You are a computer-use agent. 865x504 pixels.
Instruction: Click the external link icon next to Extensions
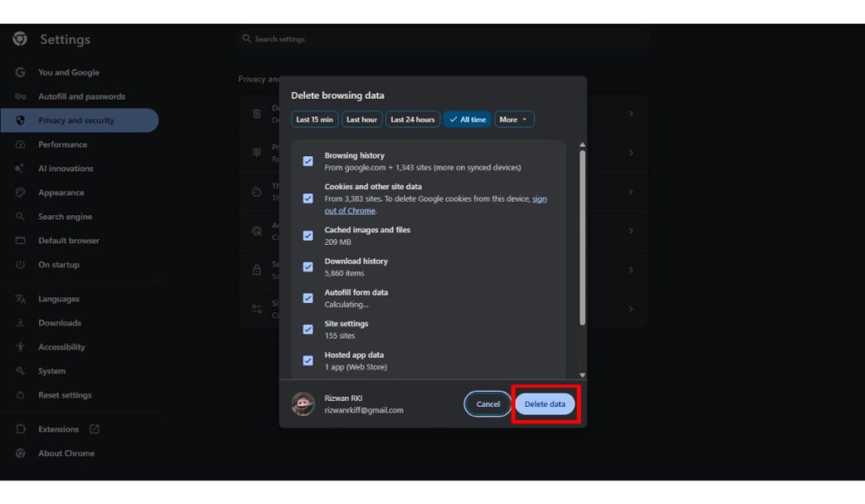[95, 429]
